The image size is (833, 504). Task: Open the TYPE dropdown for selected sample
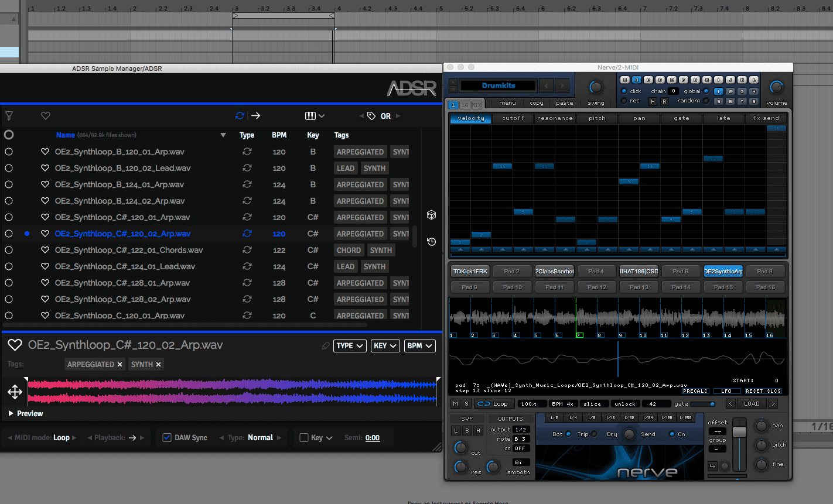tap(350, 346)
